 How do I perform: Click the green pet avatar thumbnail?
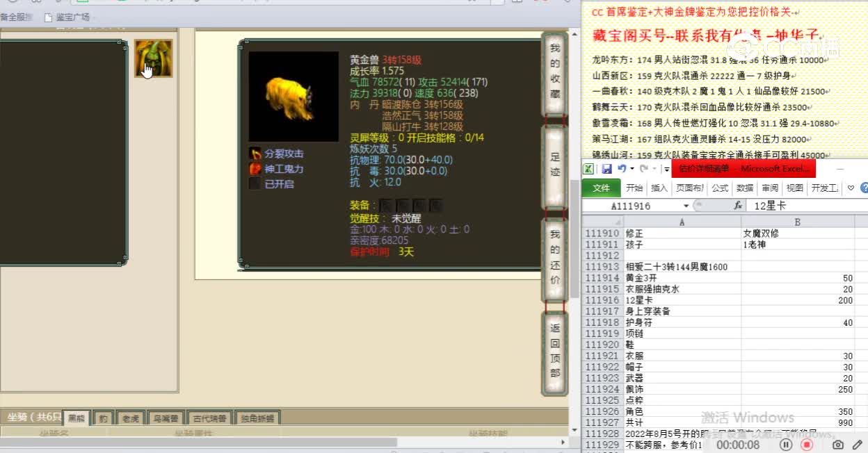pyautogui.click(x=154, y=58)
